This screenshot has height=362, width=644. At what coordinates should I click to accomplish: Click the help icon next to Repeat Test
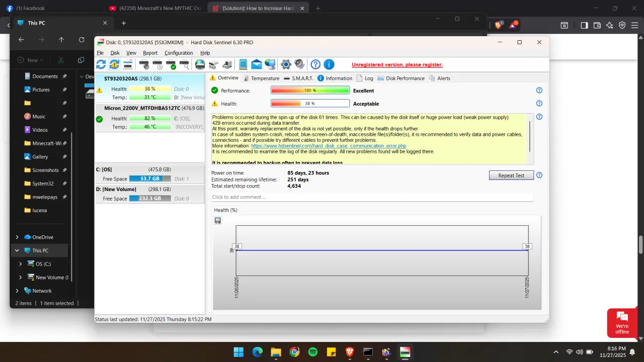pos(539,175)
